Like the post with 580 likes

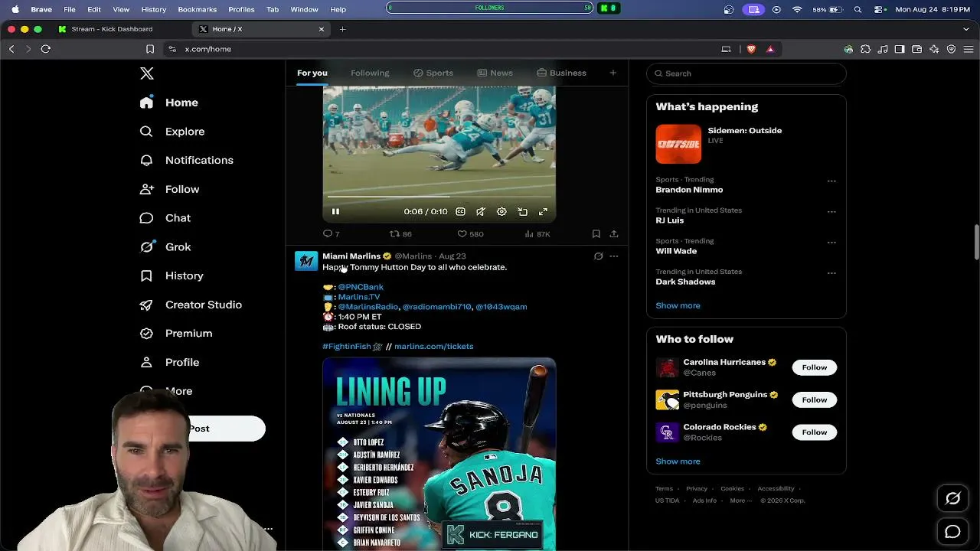(x=470, y=233)
